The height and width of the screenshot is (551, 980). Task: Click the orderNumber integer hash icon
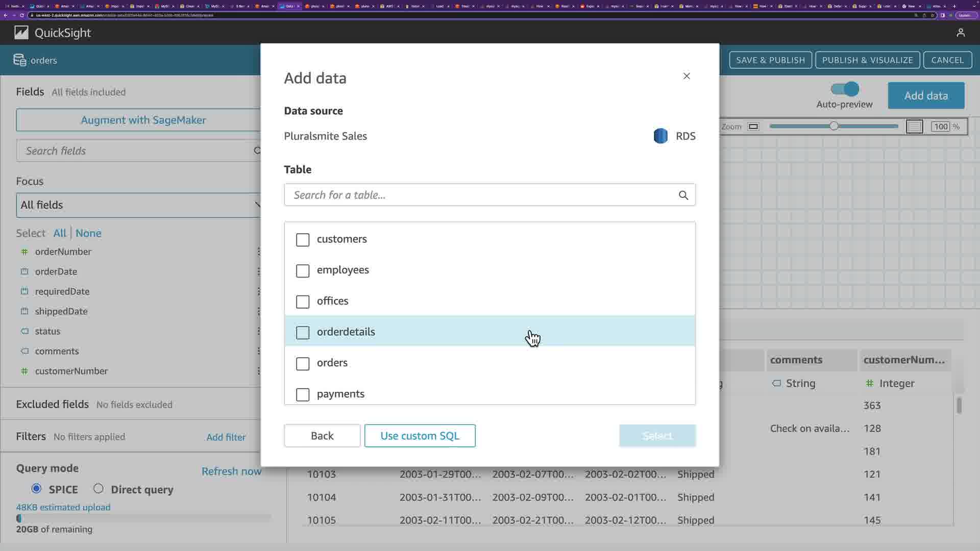(x=24, y=252)
